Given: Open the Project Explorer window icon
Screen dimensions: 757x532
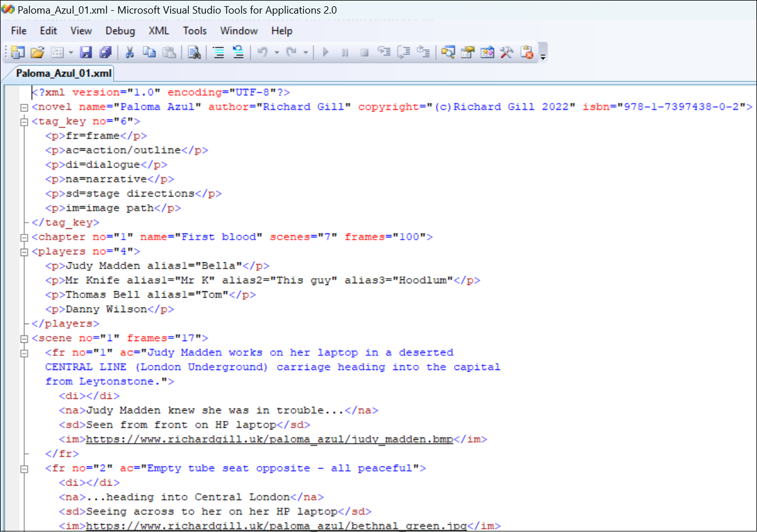Looking at the screenshot, I should click(x=448, y=52).
